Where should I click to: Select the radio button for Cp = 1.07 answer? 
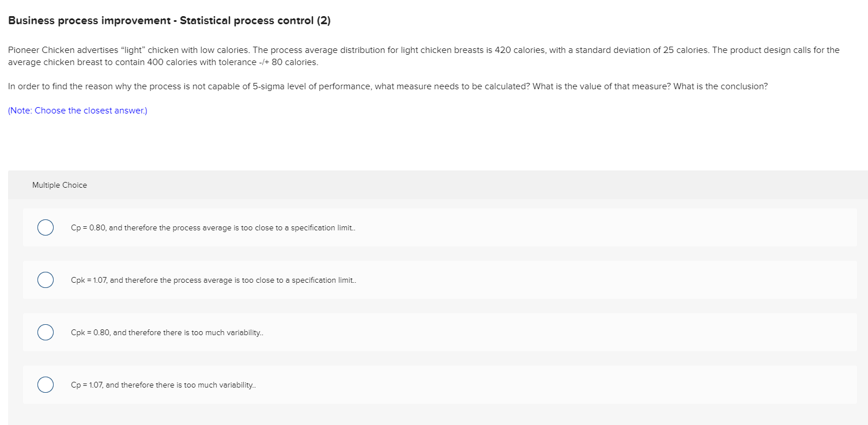[45, 384]
